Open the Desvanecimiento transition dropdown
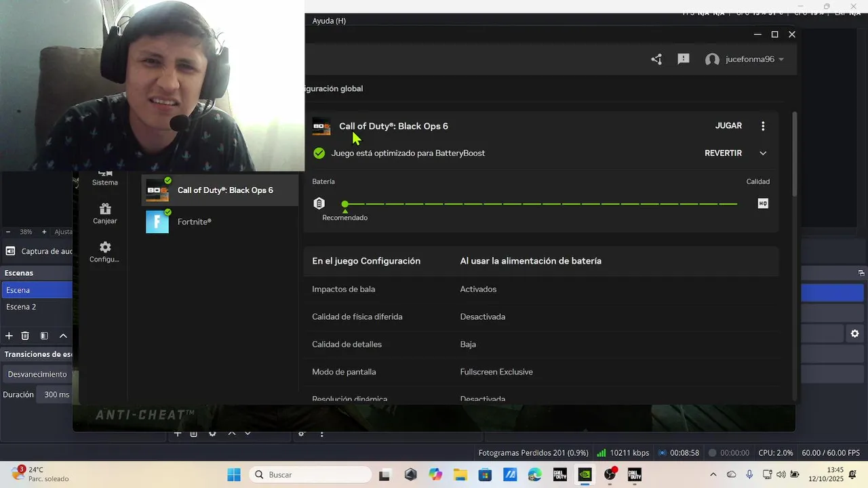Image resolution: width=868 pixels, height=488 pixels. pyautogui.click(x=37, y=374)
